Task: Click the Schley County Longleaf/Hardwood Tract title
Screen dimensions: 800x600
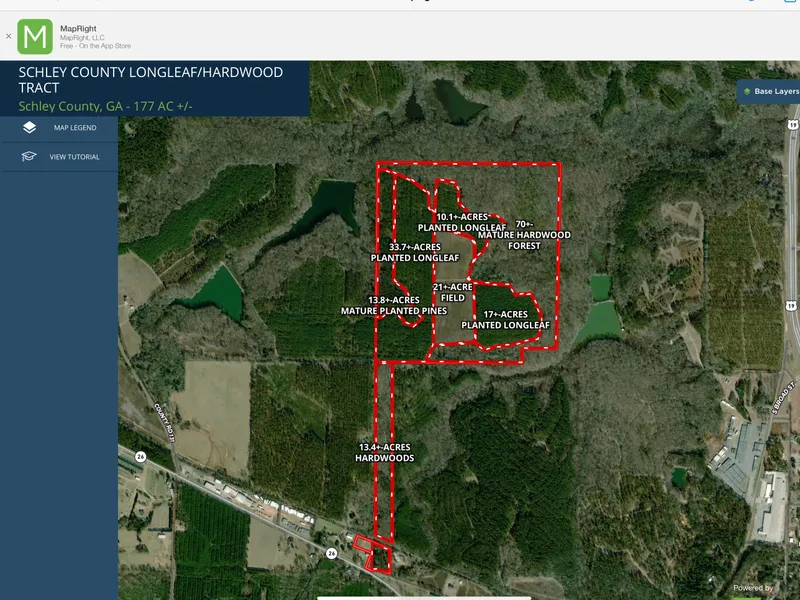Action: [151, 80]
